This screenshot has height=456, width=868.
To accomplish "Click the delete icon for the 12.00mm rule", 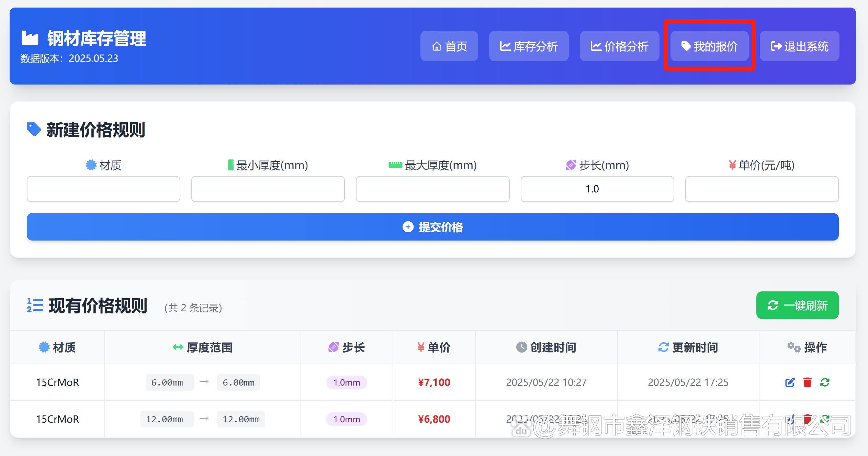I will [808, 419].
